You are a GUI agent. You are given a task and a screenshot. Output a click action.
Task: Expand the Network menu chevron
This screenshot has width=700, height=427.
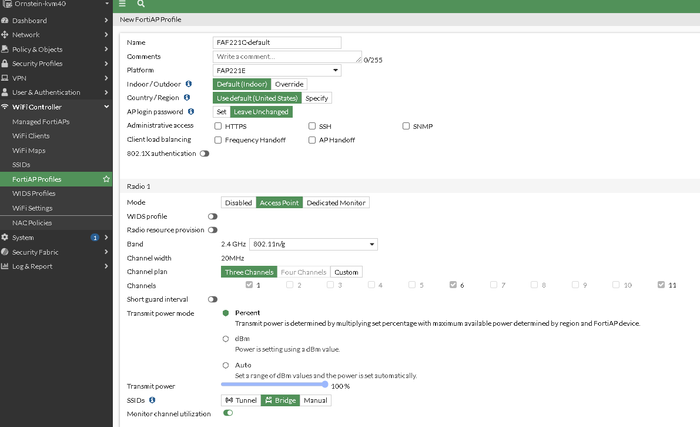coord(106,34)
